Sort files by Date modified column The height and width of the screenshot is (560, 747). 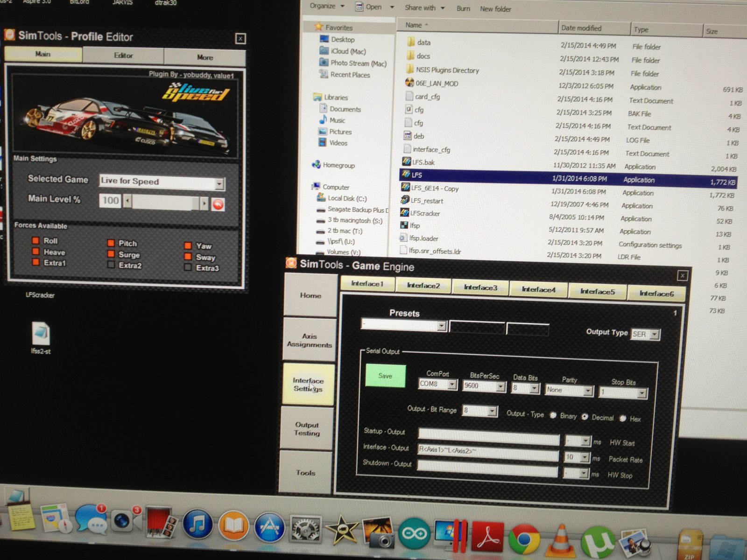(594, 28)
